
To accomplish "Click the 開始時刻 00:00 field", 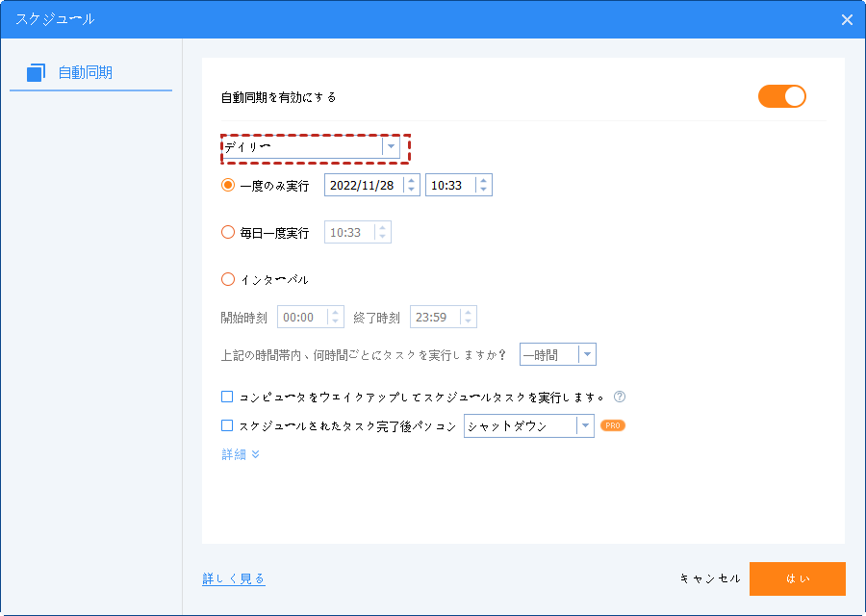I will [311, 317].
